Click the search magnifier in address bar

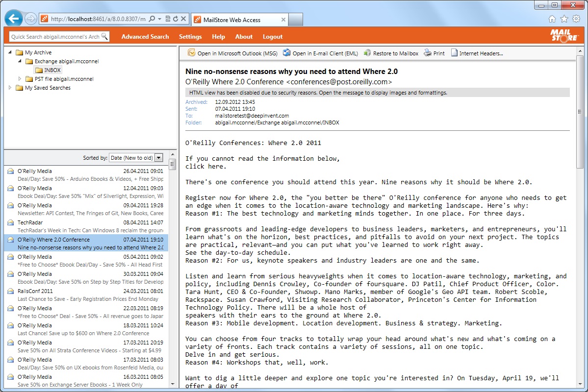(152, 19)
